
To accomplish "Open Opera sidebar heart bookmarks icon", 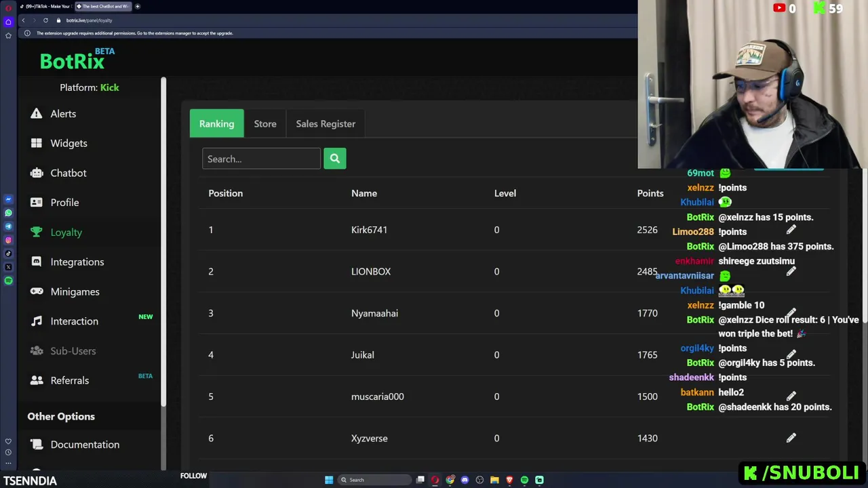I will point(8,441).
